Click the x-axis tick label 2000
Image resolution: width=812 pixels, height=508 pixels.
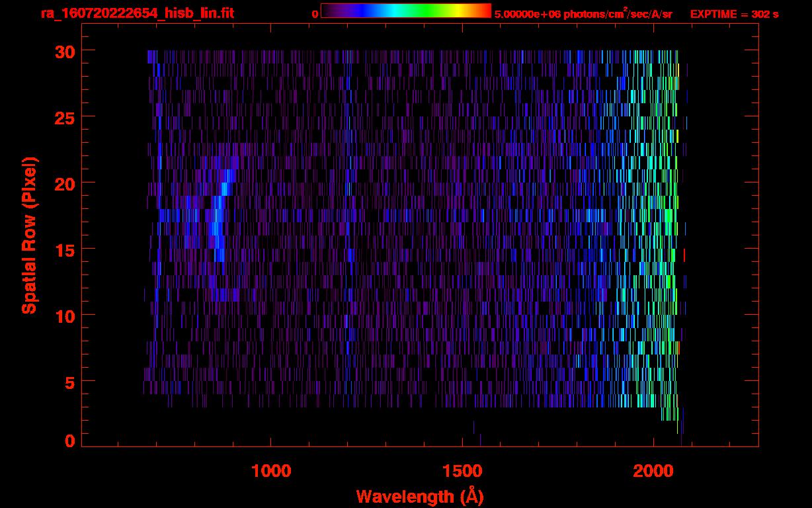(653, 471)
